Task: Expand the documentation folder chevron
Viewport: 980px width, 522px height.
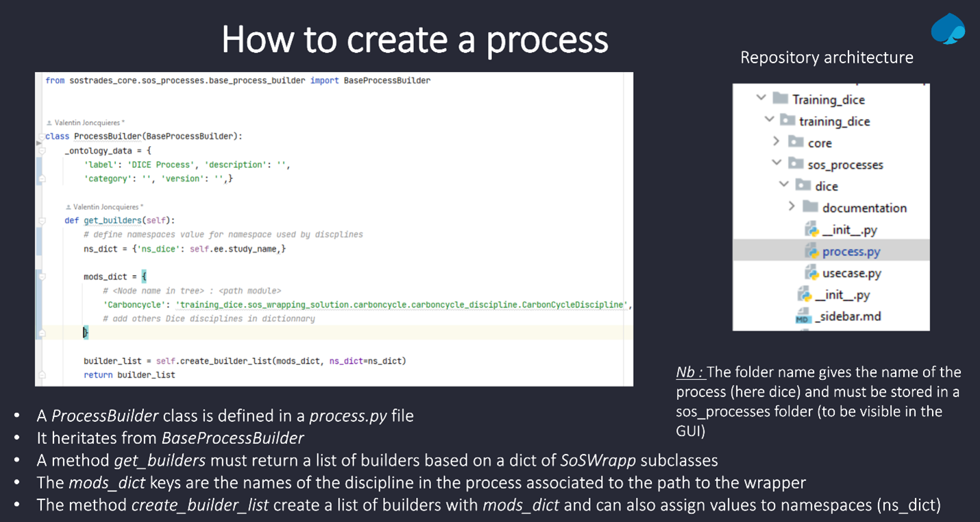Action: (x=792, y=207)
